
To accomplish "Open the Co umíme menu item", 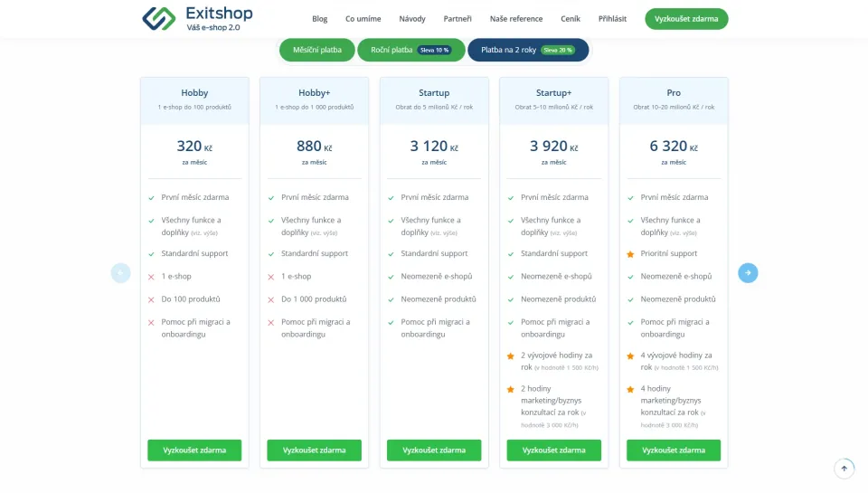I will coord(363,19).
